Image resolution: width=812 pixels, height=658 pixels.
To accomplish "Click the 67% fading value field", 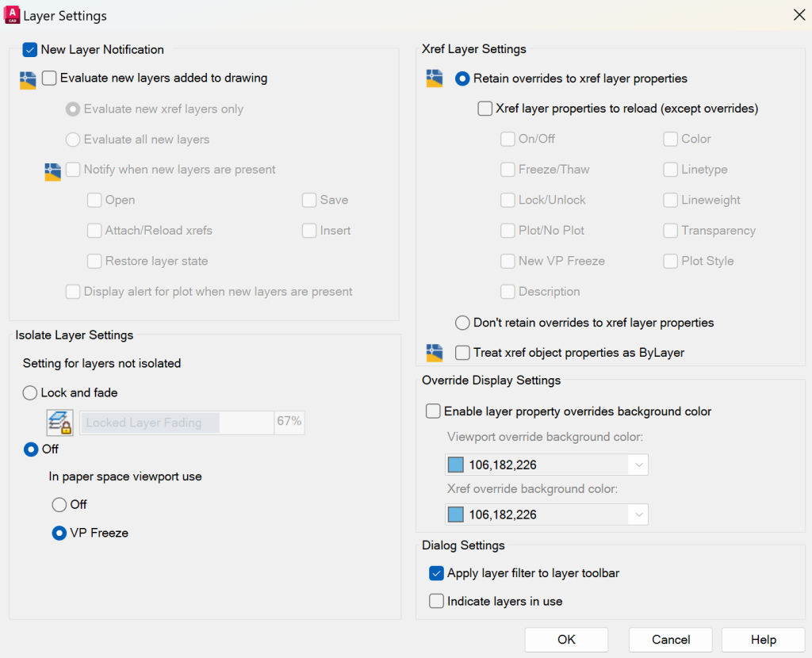I will click(x=289, y=423).
